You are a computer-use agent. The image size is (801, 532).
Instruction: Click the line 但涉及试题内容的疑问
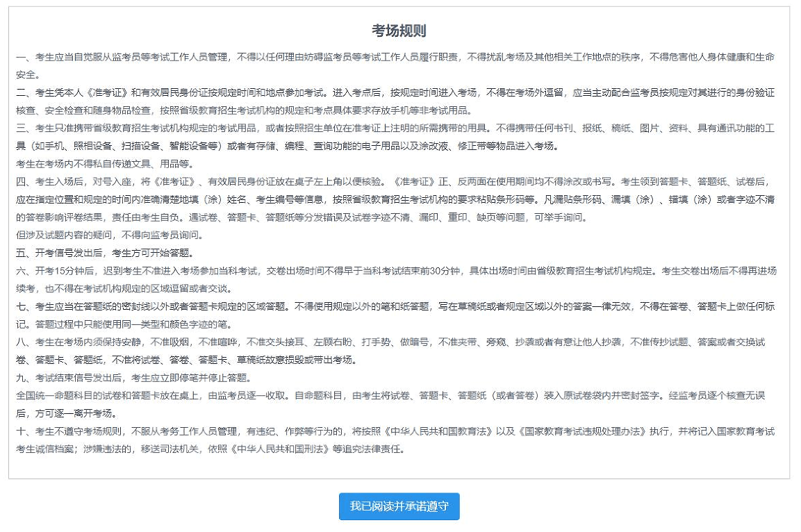pyautogui.click(x=110, y=235)
